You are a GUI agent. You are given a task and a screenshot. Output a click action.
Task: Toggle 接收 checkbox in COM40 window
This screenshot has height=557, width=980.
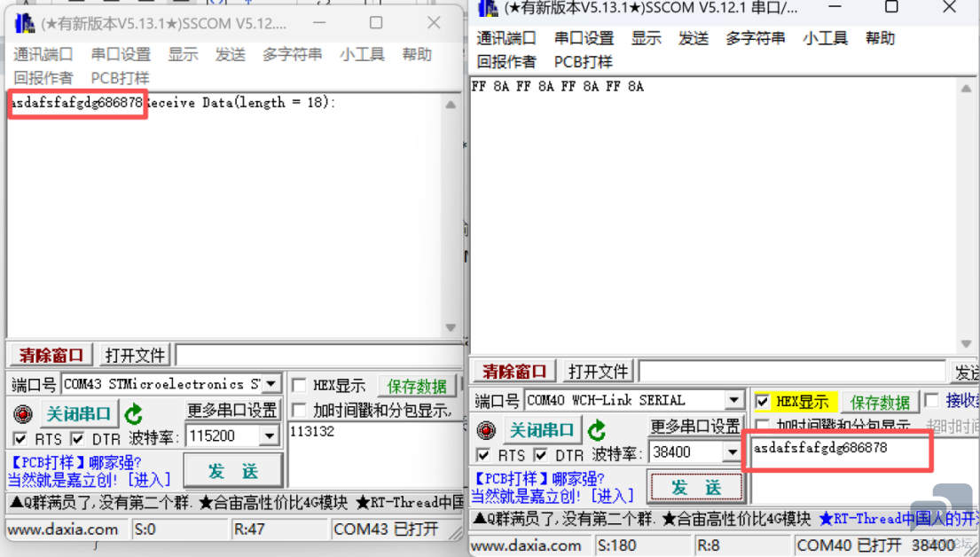coord(931,400)
